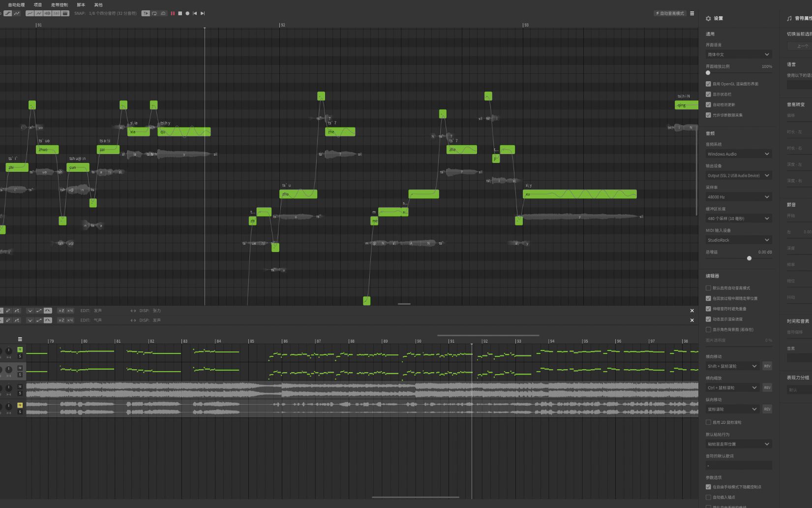Screen dimensions: 812x508
Task: Open the 项目 menu
Action: pyautogui.click(x=38, y=5)
